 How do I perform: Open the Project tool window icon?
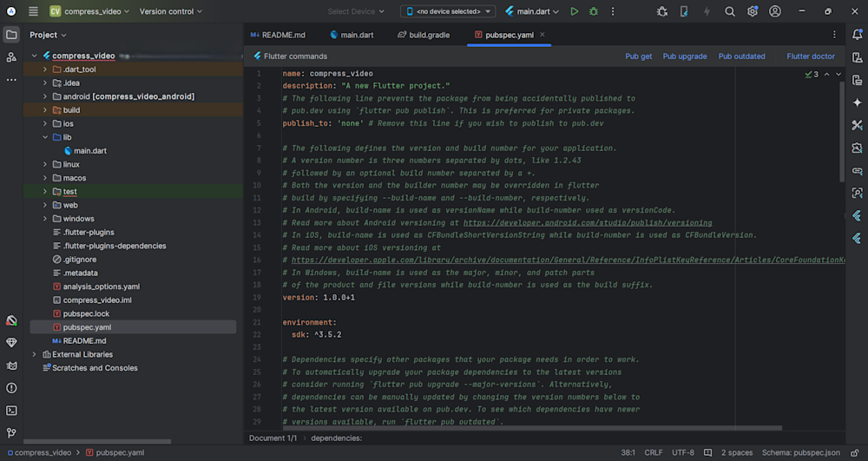(x=11, y=35)
